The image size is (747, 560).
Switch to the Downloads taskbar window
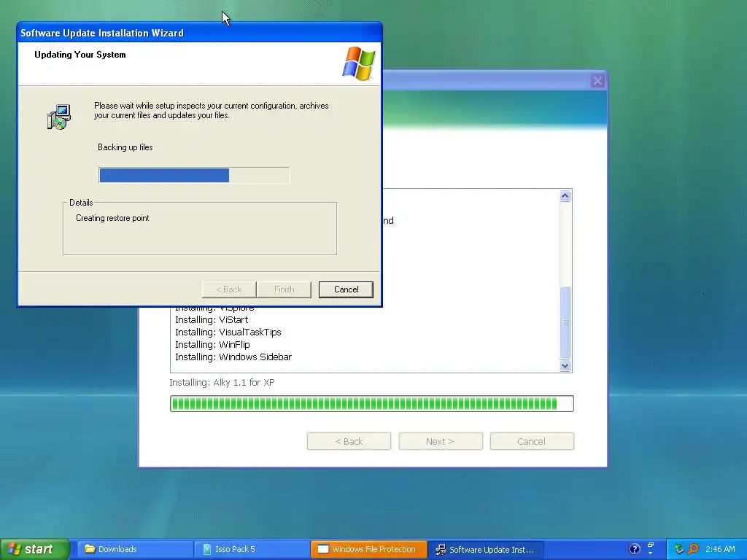coord(135,549)
